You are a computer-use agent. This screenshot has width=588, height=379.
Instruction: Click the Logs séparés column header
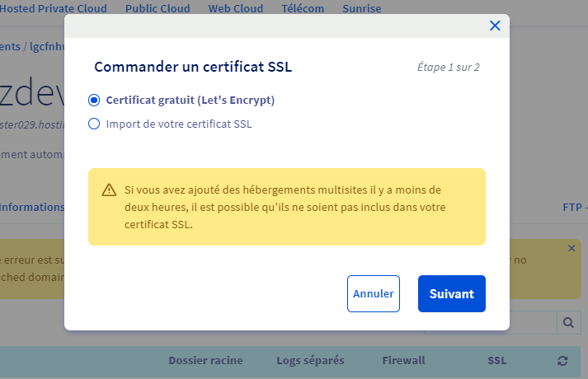pos(310,361)
